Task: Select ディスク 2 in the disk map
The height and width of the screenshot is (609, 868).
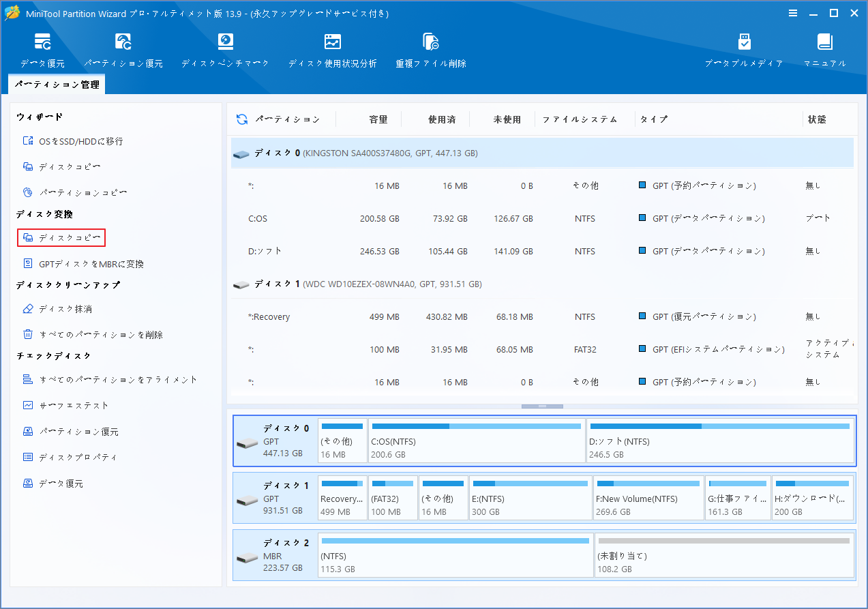Action: pyautogui.click(x=275, y=555)
